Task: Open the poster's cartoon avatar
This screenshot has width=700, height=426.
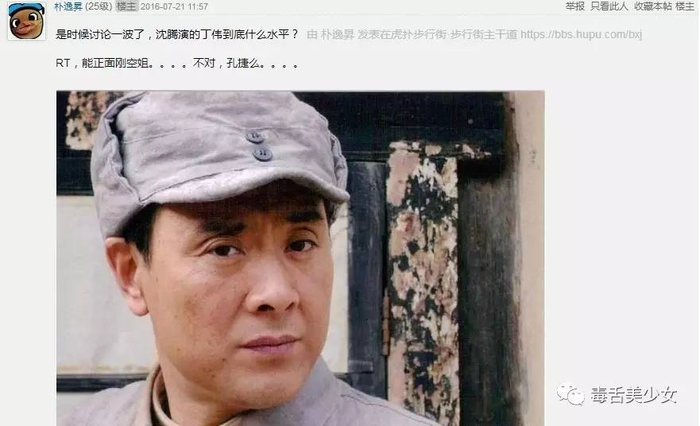Action: 26,21
